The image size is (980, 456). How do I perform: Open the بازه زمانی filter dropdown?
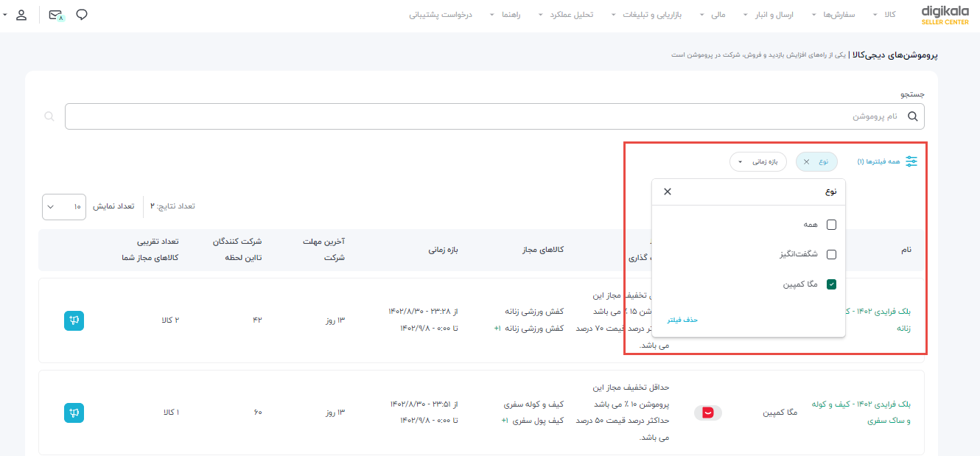coord(758,161)
